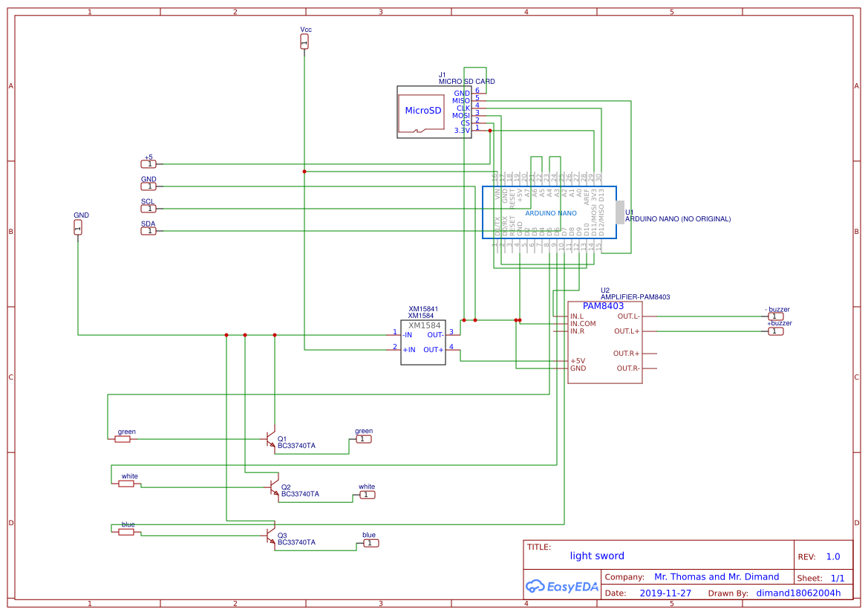Click the "BC33740TA" label beside Q2
This screenshot has height=615, width=868.
pos(300,494)
